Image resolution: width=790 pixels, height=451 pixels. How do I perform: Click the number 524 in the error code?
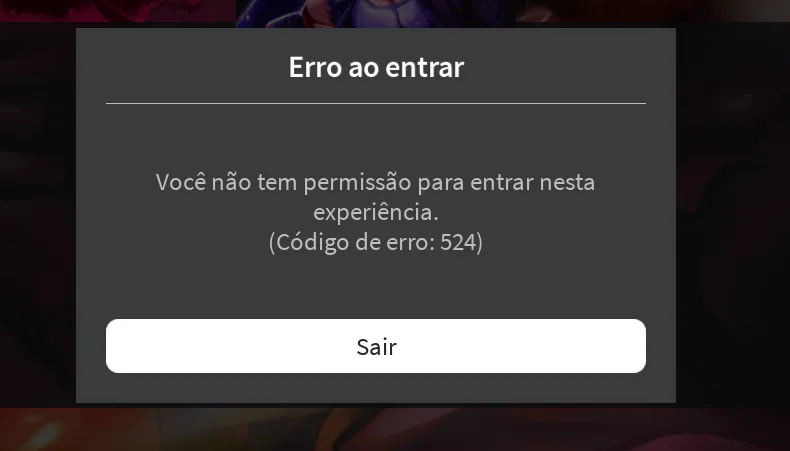(458, 242)
